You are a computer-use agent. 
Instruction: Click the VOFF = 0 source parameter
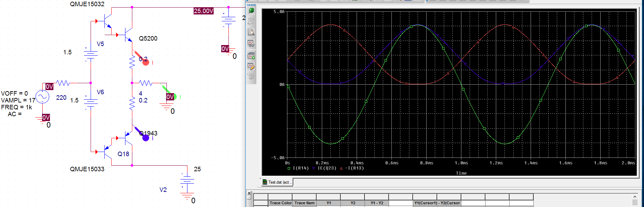[x=14, y=94]
